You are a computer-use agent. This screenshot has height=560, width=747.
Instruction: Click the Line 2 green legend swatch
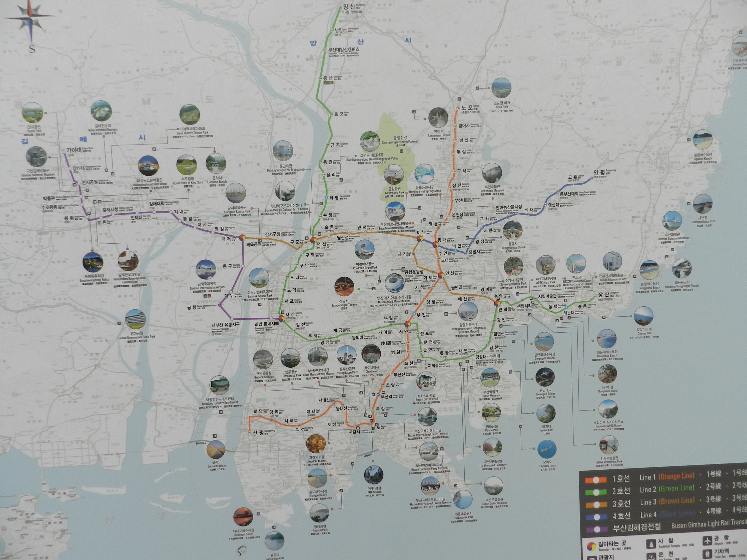[596, 492]
